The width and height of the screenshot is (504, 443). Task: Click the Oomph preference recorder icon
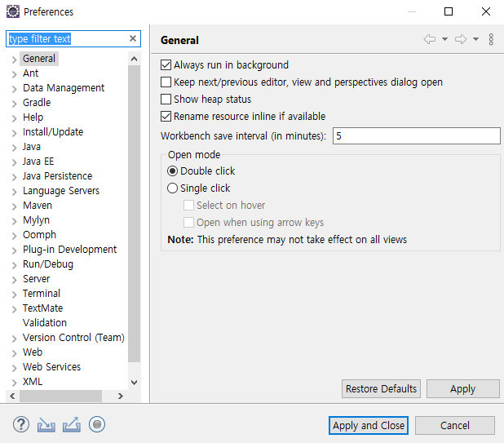click(x=97, y=425)
